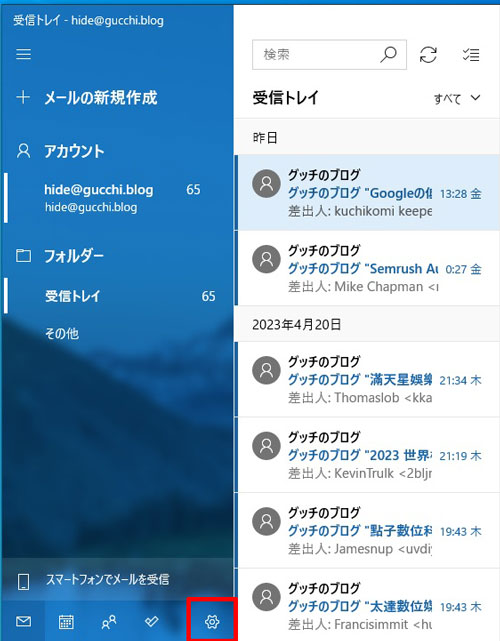The image size is (500, 641).
Task: Open email about 太達數位
Action: [368, 605]
